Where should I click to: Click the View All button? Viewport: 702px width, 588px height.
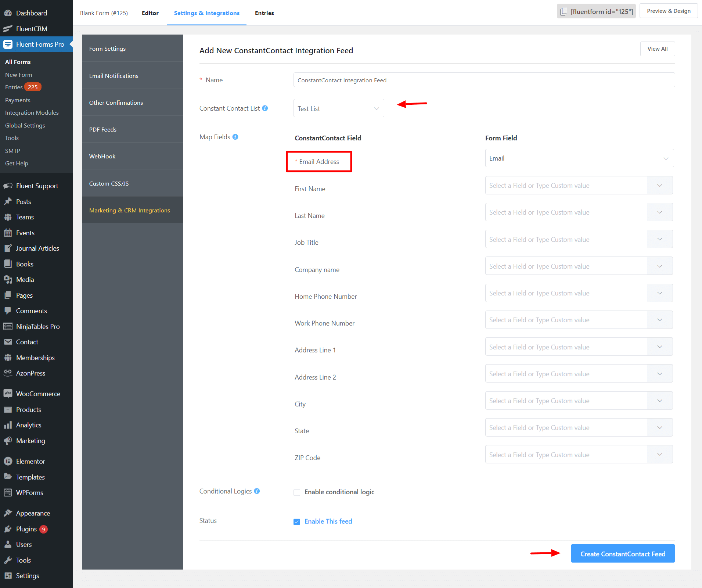pos(657,49)
